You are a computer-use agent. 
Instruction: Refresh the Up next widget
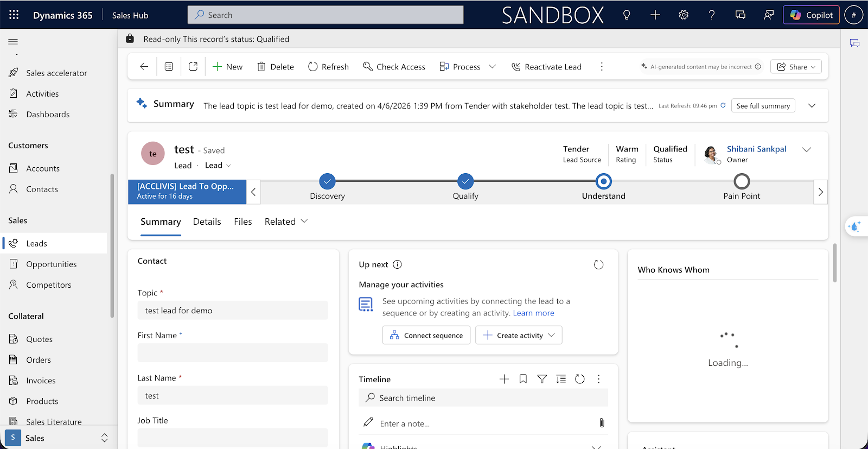pos(598,264)
